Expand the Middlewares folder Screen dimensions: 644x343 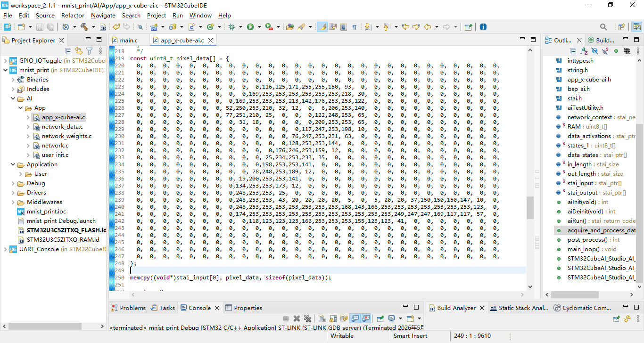pyautogui.click(x=13, y=202)
